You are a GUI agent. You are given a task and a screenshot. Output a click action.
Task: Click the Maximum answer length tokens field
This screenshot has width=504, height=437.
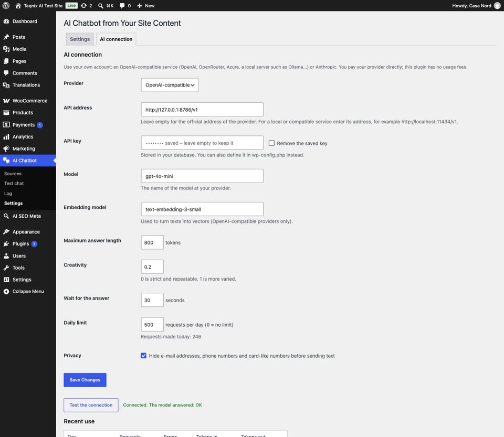(x=152, y=242)
